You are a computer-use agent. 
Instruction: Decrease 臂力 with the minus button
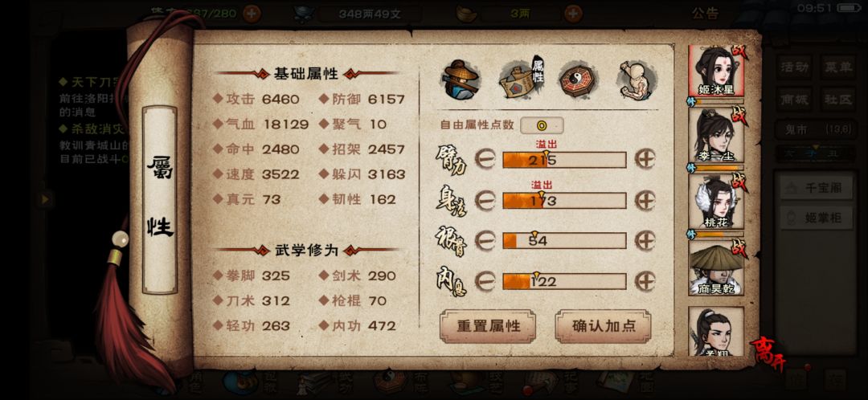click(485, 159)
